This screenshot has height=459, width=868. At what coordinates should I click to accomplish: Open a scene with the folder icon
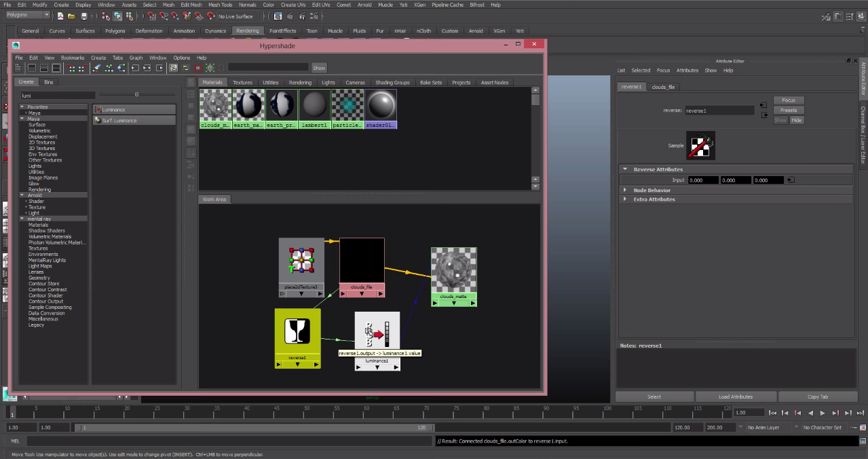point(71,16)
